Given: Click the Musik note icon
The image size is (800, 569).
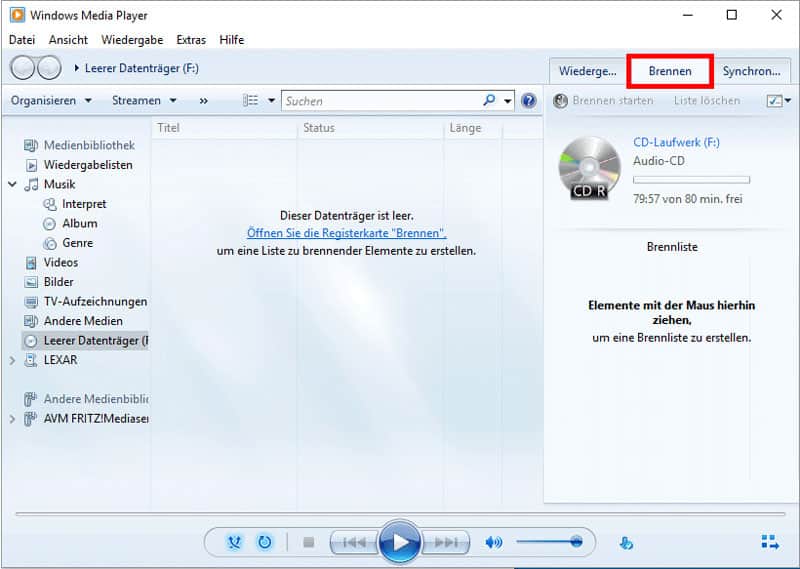Looking at the screenshot, I should pyautogui.click(x=32, y=184).
